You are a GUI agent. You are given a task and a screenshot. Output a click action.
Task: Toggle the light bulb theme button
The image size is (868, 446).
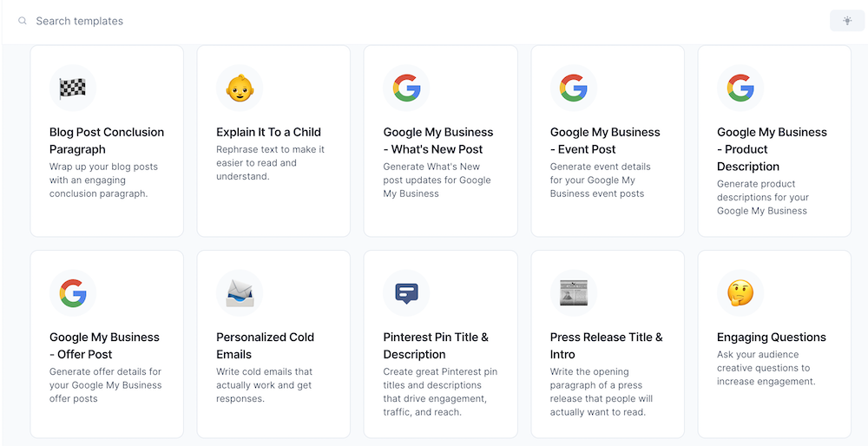pyautogui.click(x=847, y=21)
